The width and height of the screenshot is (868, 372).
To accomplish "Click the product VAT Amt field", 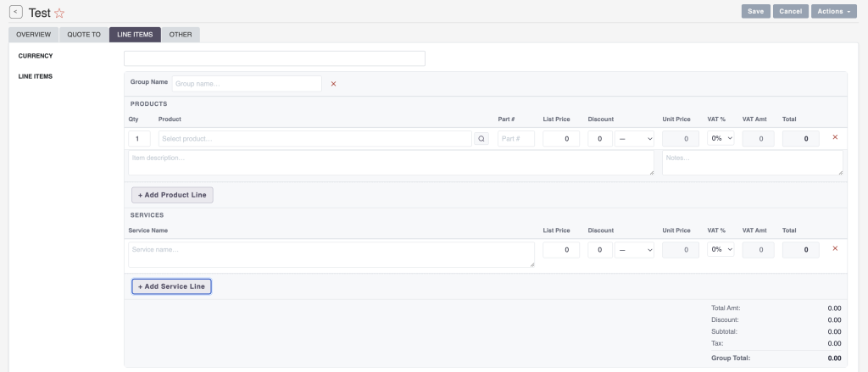I will pyautogui.click(x=760, y=139).
